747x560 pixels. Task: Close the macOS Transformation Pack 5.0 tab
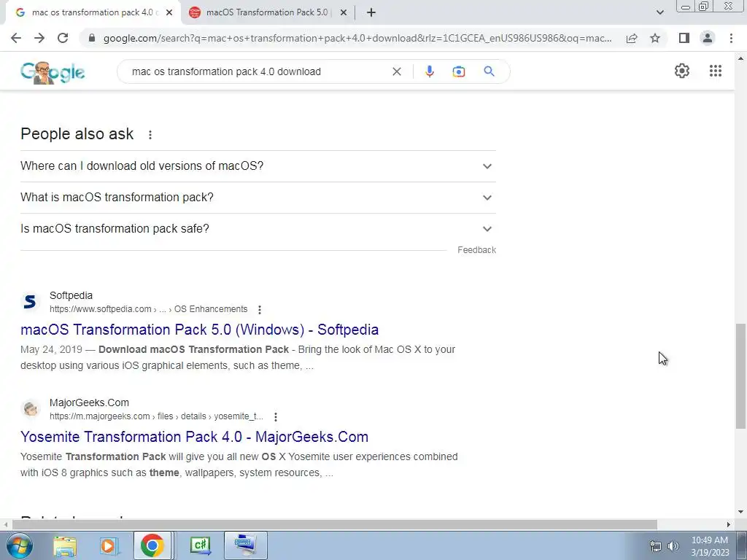click(x=344, y=12)
